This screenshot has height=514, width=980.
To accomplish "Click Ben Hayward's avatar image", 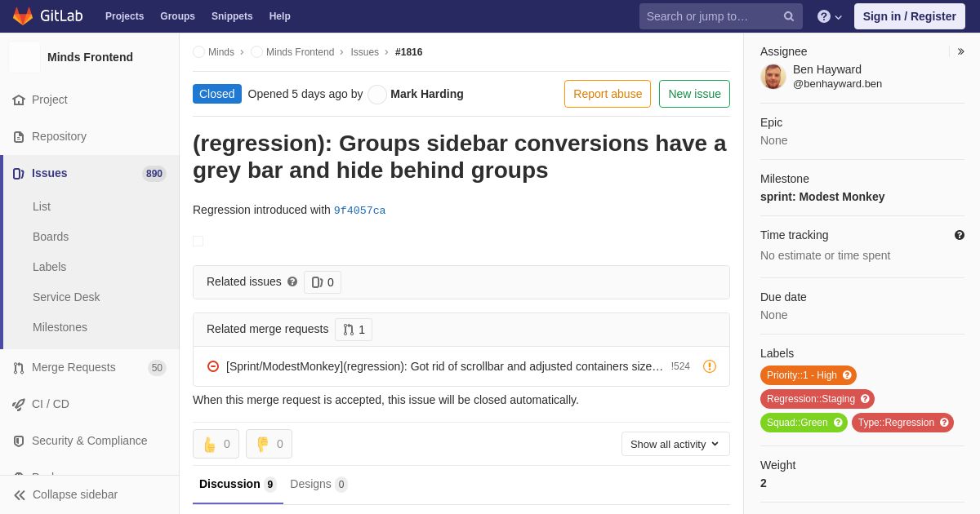I will pos(773,77).
